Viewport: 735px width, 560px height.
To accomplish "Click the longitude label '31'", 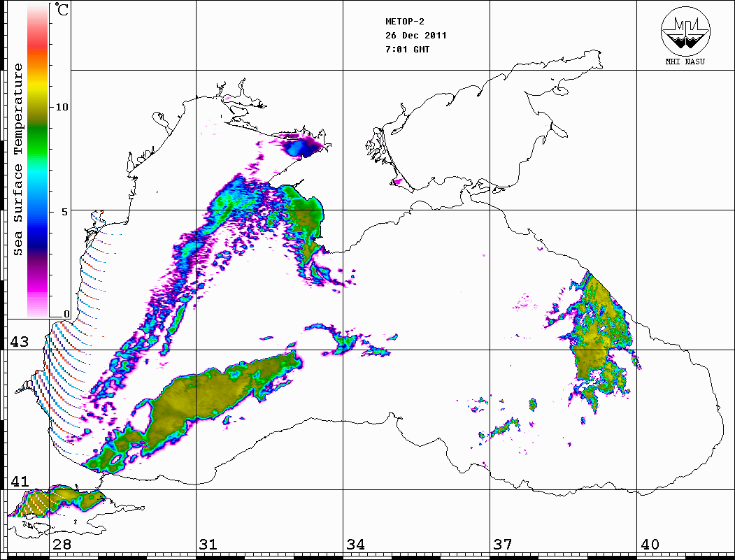I will pyautogui.click(x=208, y=544).
